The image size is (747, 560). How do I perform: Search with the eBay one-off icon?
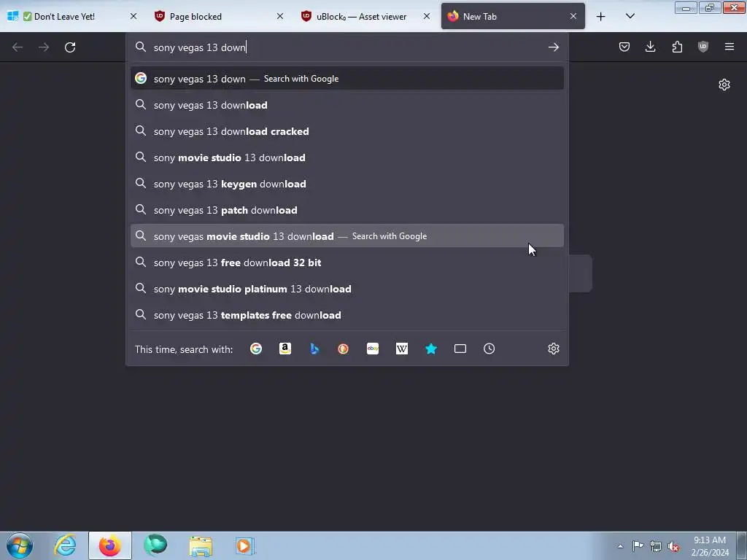point(373,349)
